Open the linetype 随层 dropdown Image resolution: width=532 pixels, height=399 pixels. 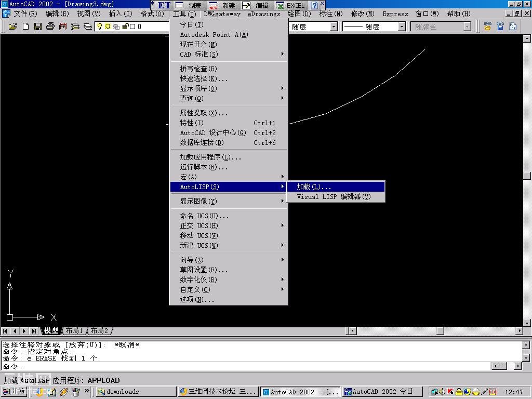(x=334, y=26)
